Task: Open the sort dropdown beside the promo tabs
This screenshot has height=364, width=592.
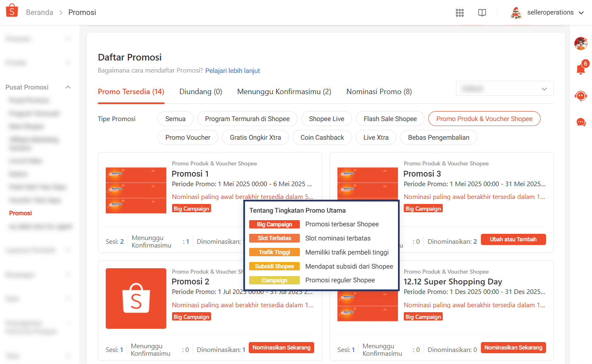Action: pos(505,89)
